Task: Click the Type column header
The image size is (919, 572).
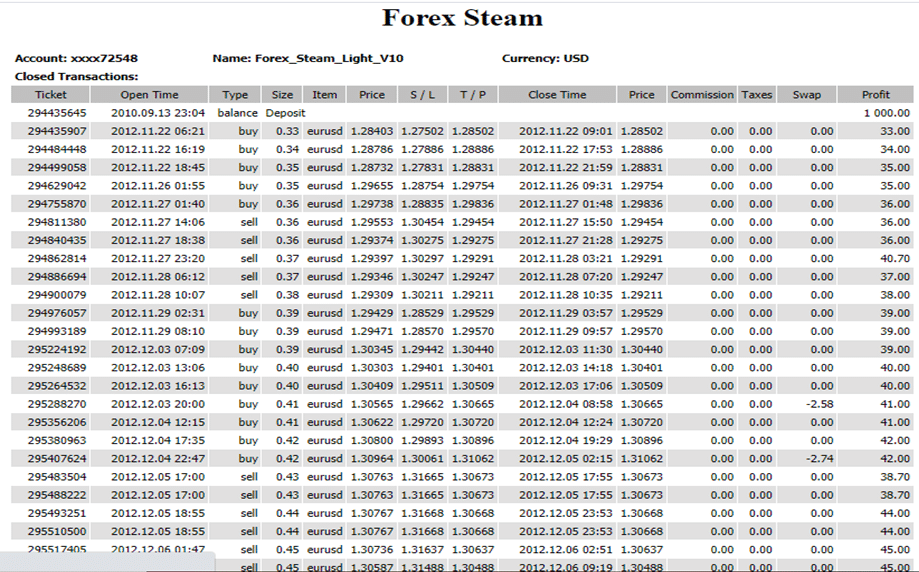Action: point(235,94)
